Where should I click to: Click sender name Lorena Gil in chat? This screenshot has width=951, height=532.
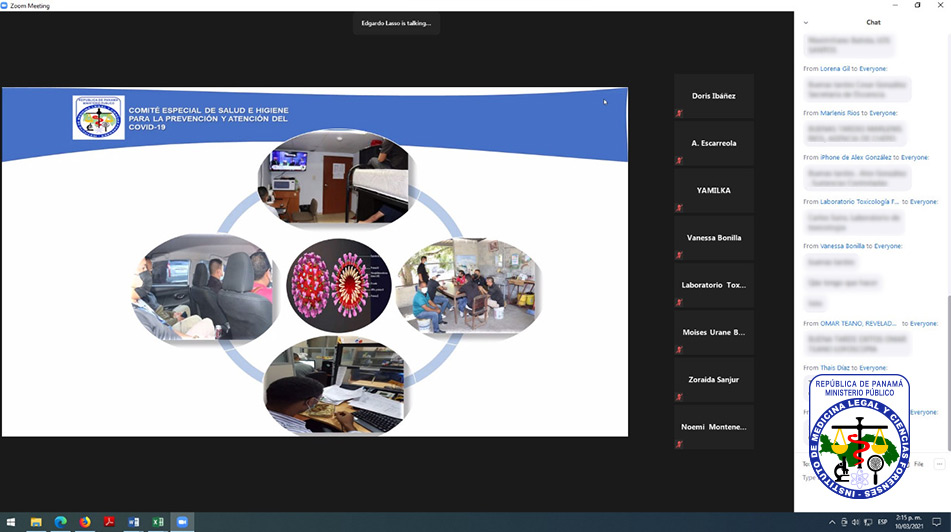[835, 69]
